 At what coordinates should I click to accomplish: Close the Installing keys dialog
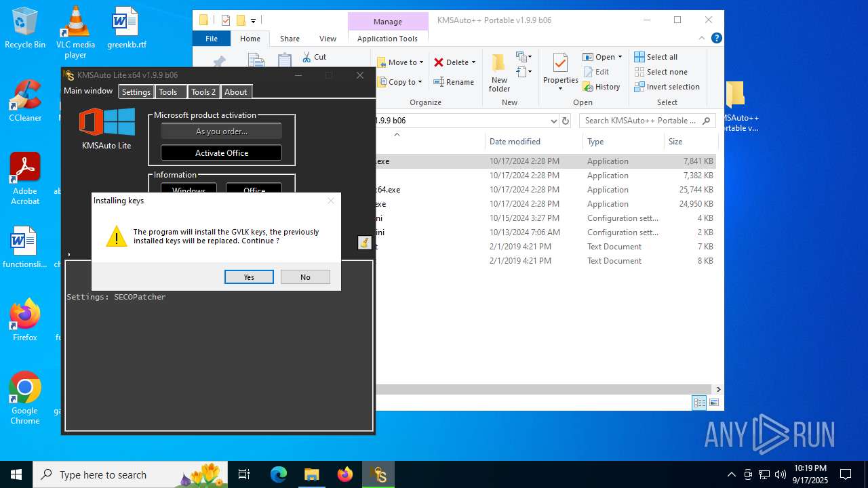click(x=331, y=201)
